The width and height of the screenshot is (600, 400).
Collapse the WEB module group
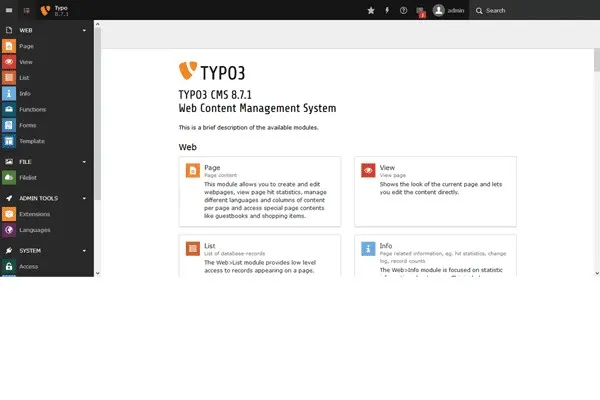[85, 30]
